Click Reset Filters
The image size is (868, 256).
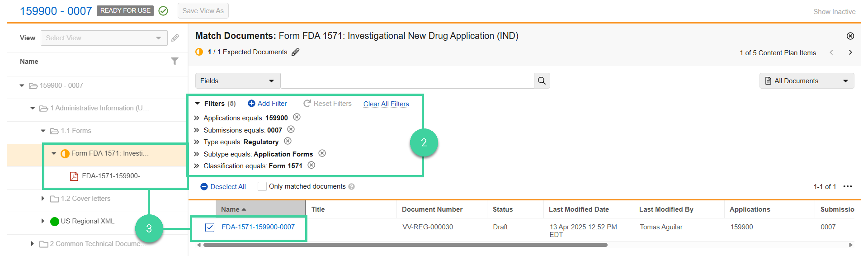[327, 104]
